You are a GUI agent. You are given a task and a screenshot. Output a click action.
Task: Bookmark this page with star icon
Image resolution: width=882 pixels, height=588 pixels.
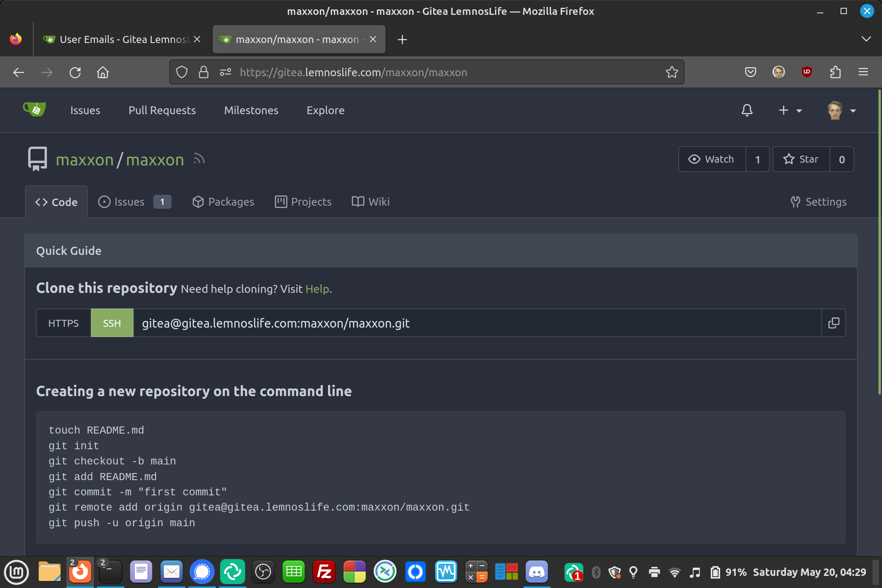click(672, 72)
